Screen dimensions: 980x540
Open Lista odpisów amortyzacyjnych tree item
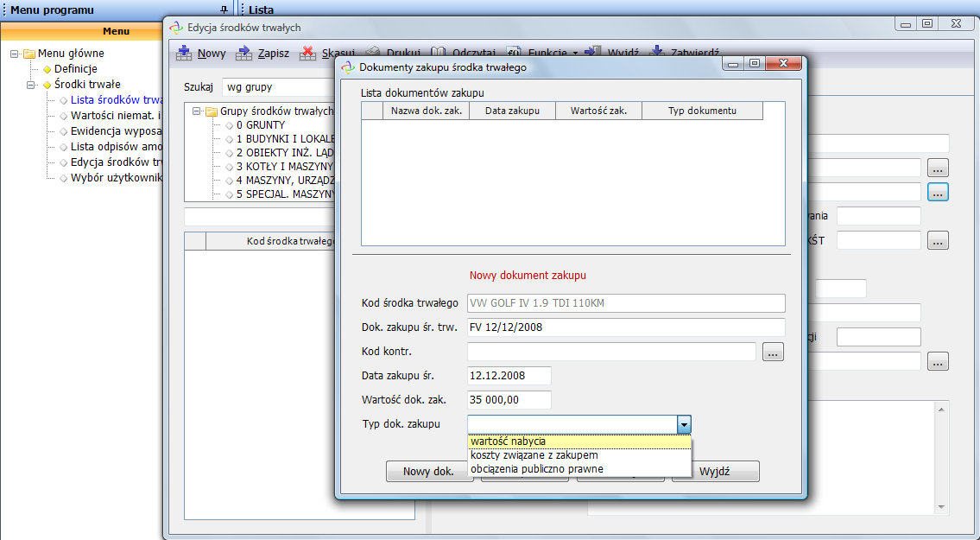[117, 147]
